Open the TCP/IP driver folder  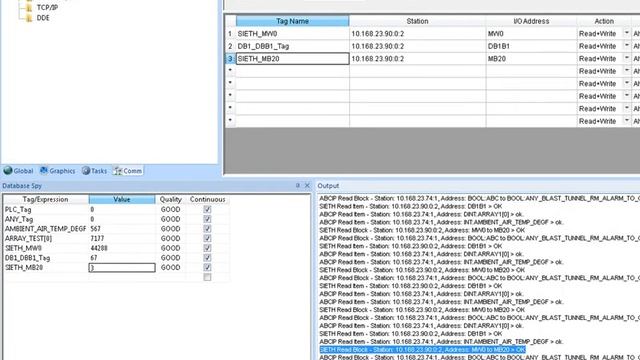tap(47, 7)
